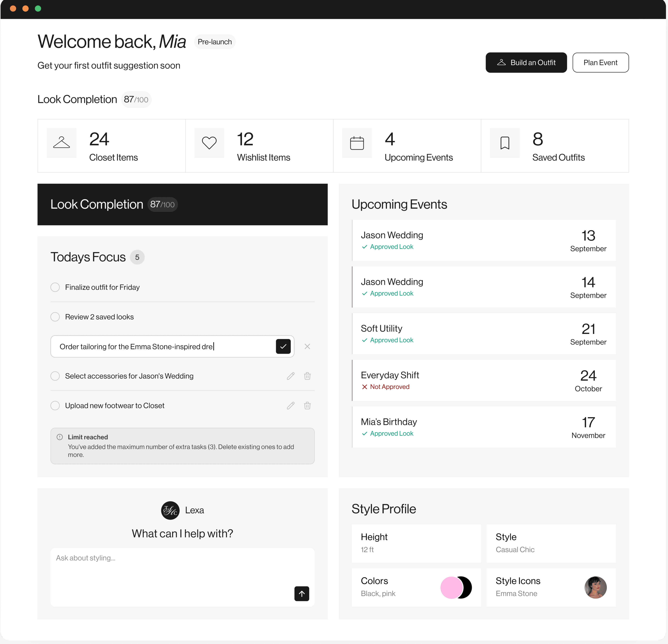Edit the Jason's Wedding accessories task with pencil icon
Screen dimensions: 668x644
(x=290, y=376)
